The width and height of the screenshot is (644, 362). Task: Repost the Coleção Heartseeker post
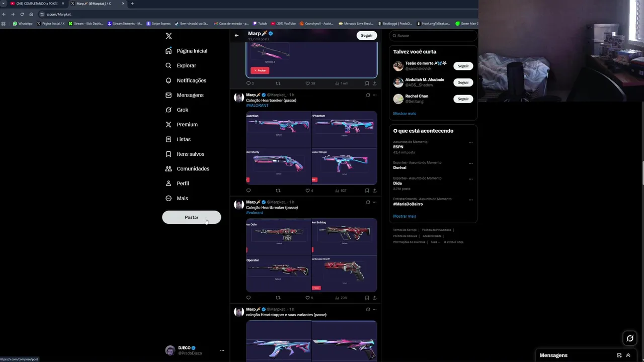(x=278, y=191)
